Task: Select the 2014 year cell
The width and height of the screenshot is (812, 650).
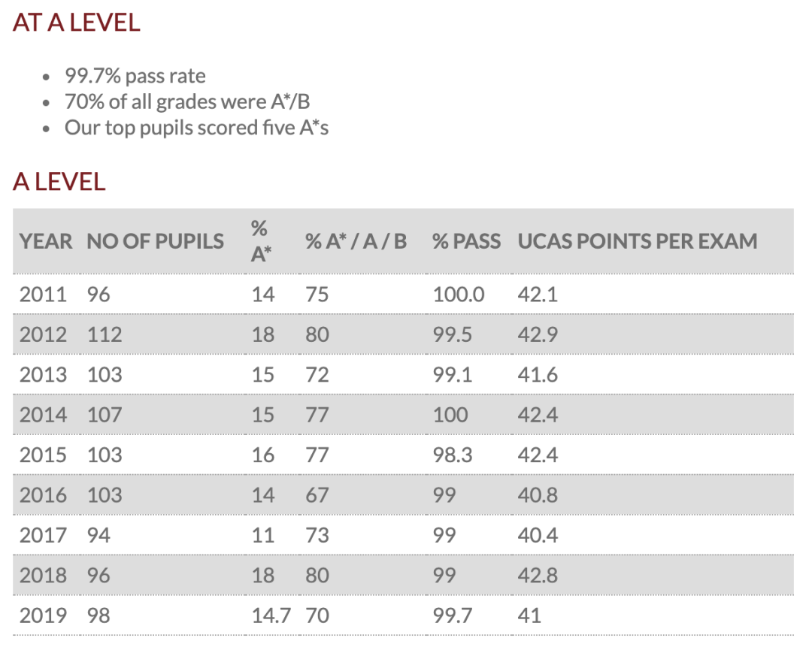Action: tap(43, 415)
